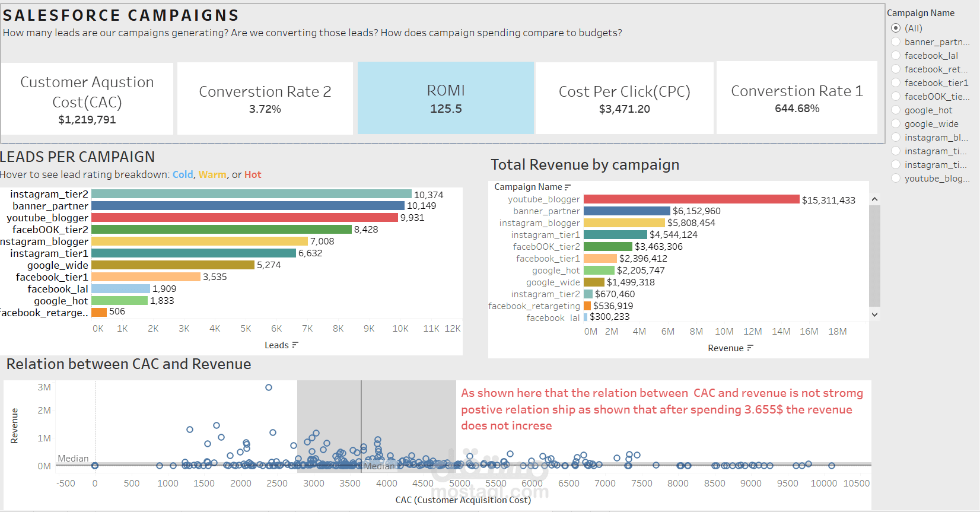Click the revenue chart scroll up arrow
This screenshot has width=980, height=512.
pyautogui.click(x=874, y=199)
